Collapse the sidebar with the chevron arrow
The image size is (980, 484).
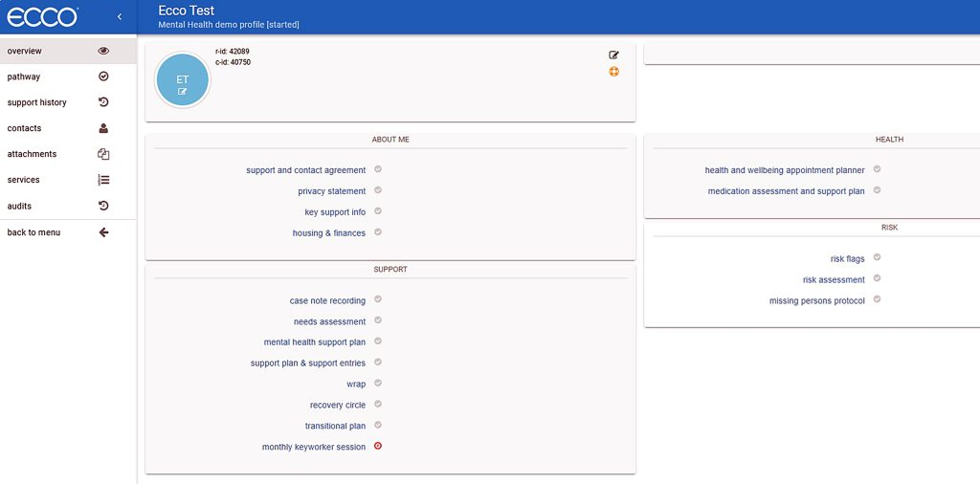[120, 16]
